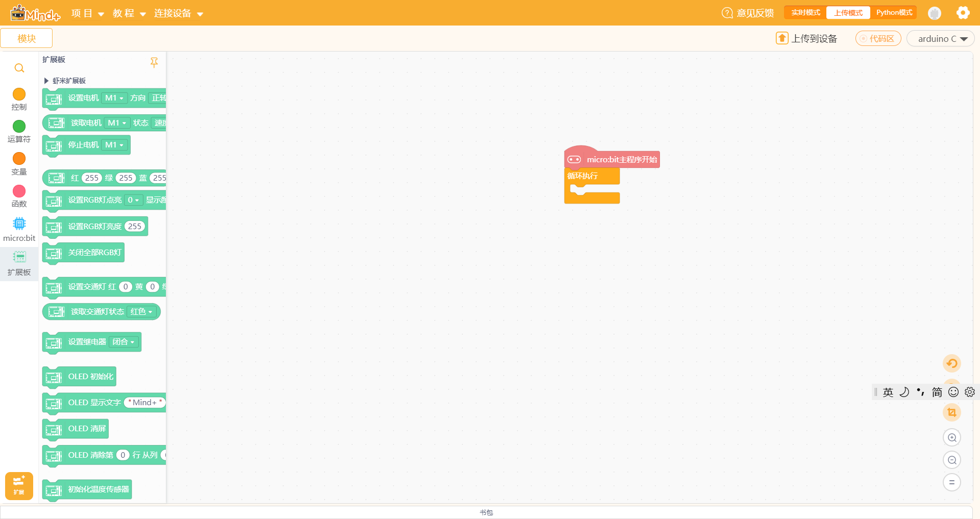Click row number field in OLED 清除第 block
The height and width of the screenshot is (519, 980).
click(123, 455)
